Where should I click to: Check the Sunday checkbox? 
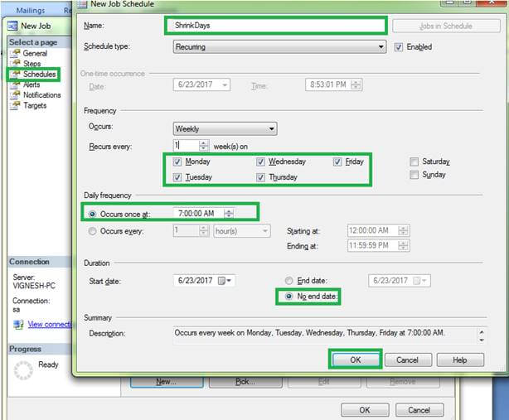pyautogui.click(x=414, y=175)
